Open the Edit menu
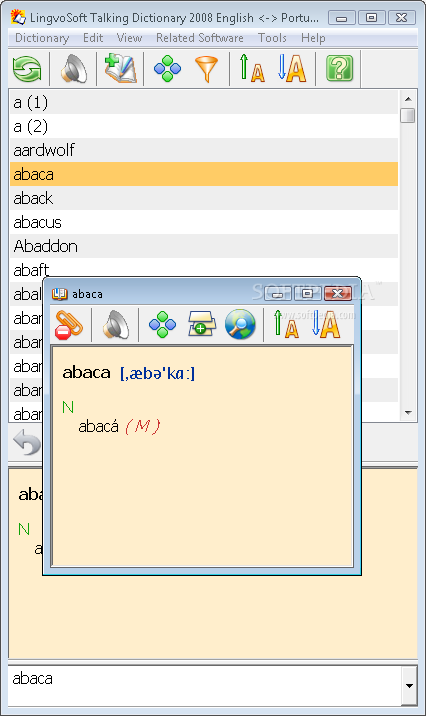 click(x=93, y=38)
